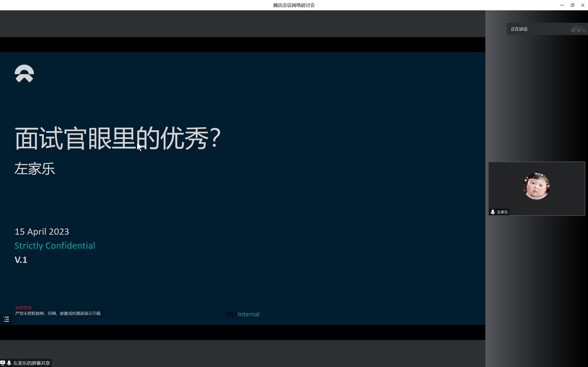Click the Tencent Meeting logo in speaking bar
The image size is (588, 367).
579,29
